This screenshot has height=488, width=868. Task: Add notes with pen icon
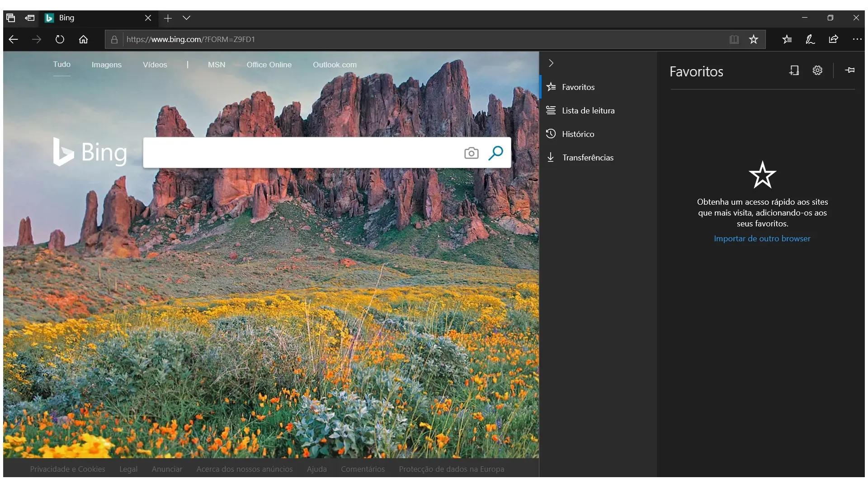point(810,39)
